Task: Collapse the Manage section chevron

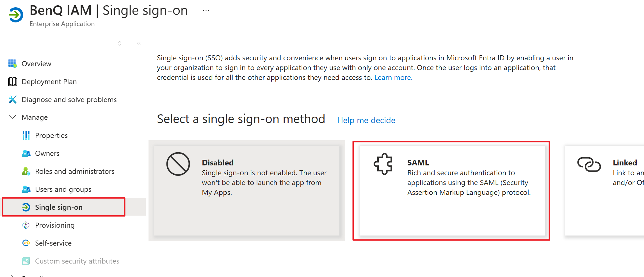Action: 12,117
